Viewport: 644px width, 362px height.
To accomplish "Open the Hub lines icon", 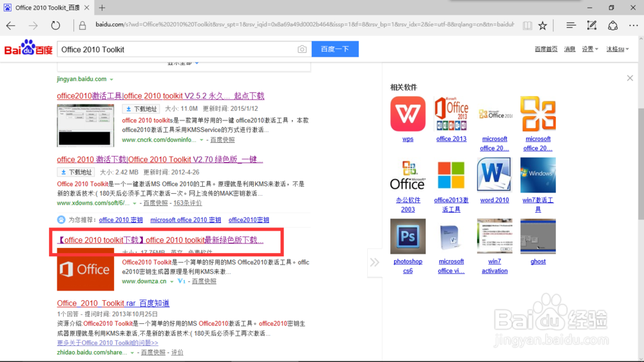I will pyautogui.click(x=571, y=26).
